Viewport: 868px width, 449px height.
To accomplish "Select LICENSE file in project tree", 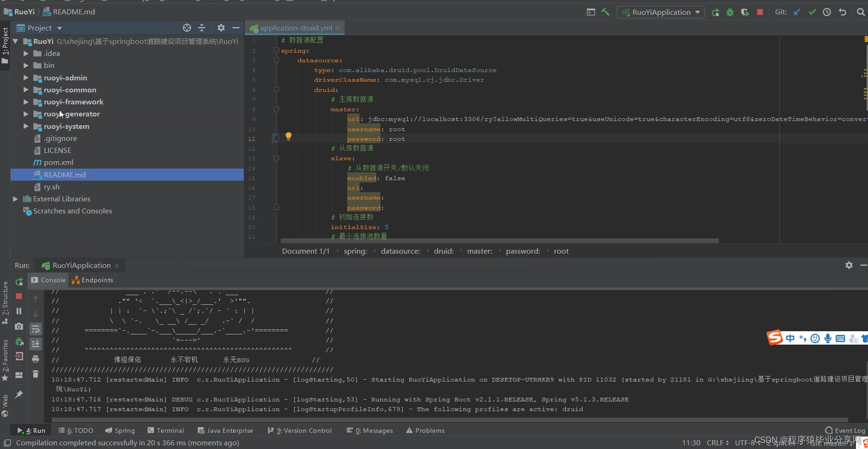I will [x=57, y=150].
